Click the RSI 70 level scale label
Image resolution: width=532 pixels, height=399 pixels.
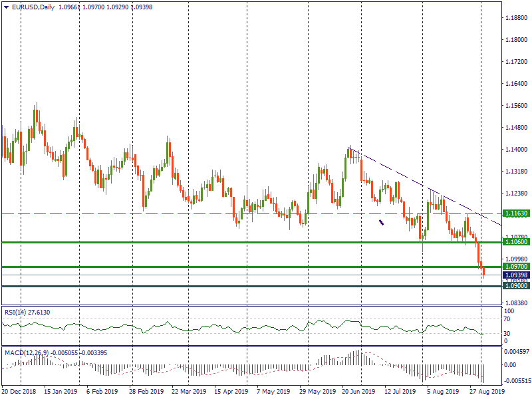click(509, 319)
